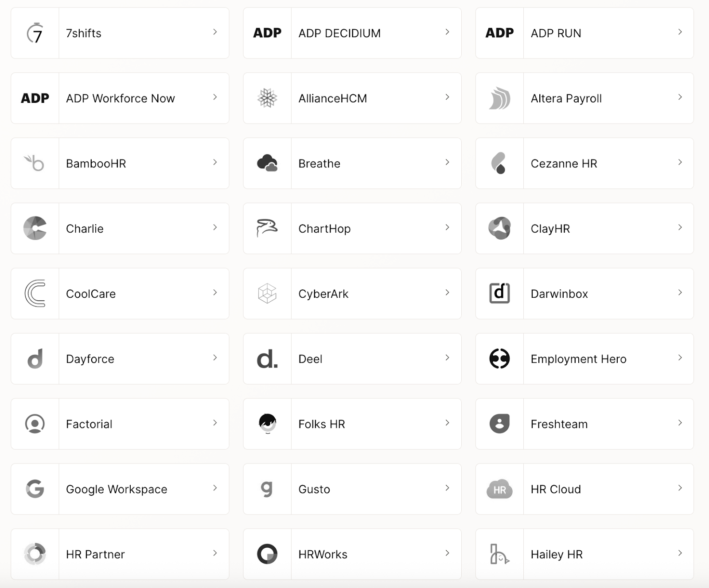Expand the ChartHop chevron arrow
709x588 pixels.
(x=447, y=227)
